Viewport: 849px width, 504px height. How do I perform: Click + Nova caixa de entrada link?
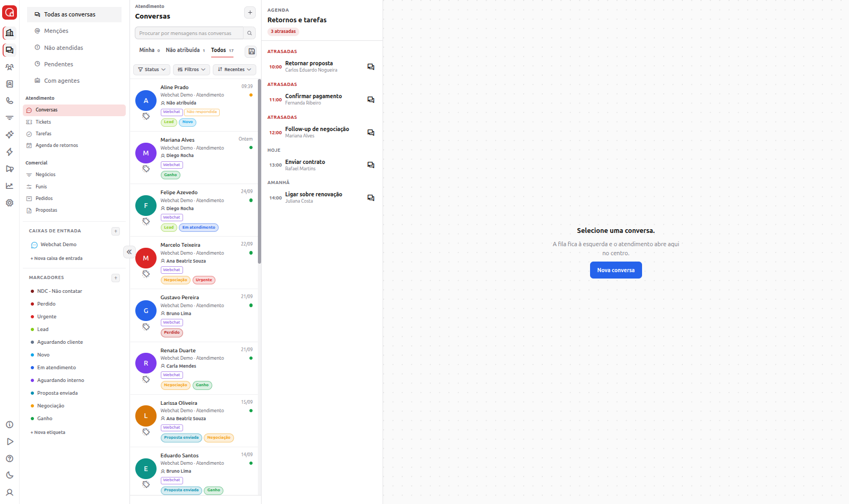click(x=56, y=258)
